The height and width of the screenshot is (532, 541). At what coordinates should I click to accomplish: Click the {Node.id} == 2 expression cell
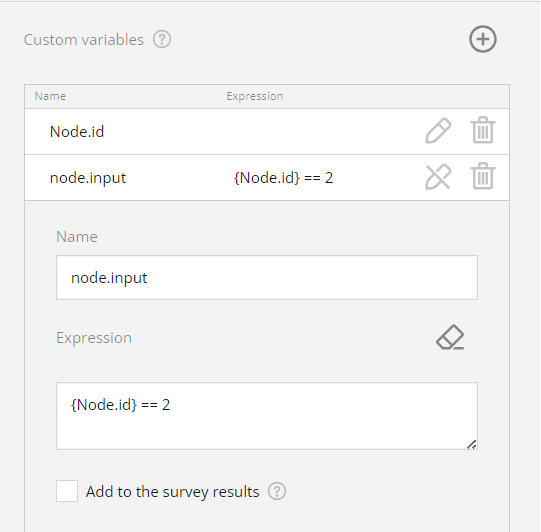pos(283,178)
